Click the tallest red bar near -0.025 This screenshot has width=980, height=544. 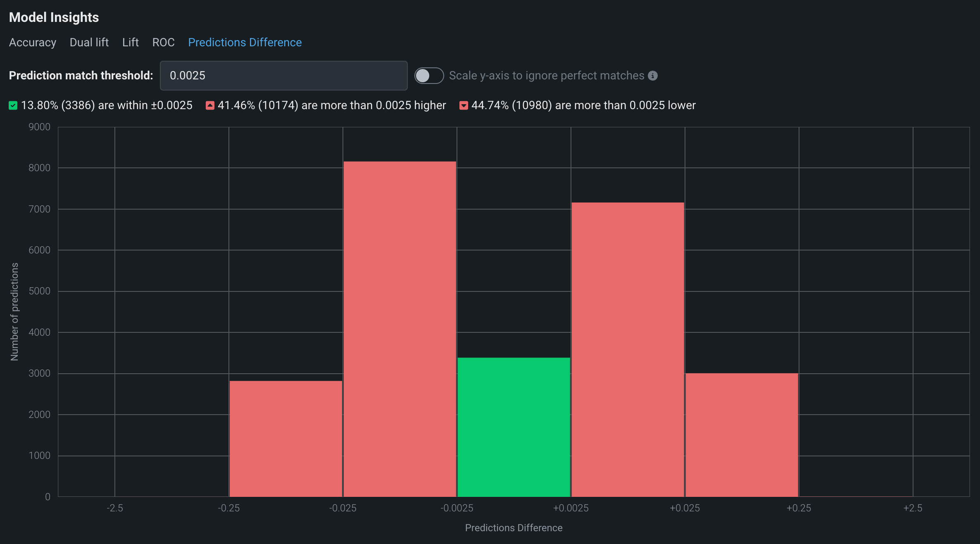click(x=400, y=329)
